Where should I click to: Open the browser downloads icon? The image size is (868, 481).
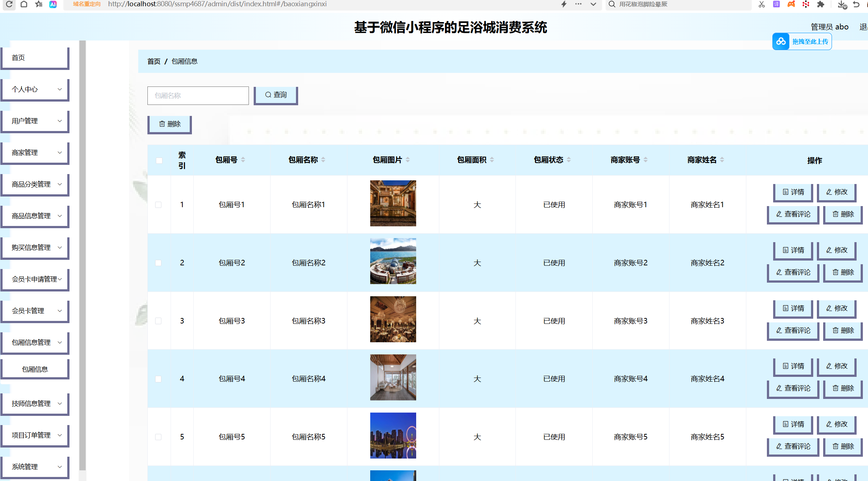842,4
